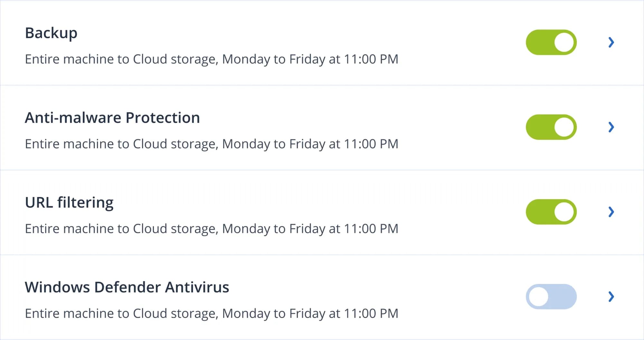Click the white knob on Anti-malware switch
644x340 pixels.
coord(564,127)
